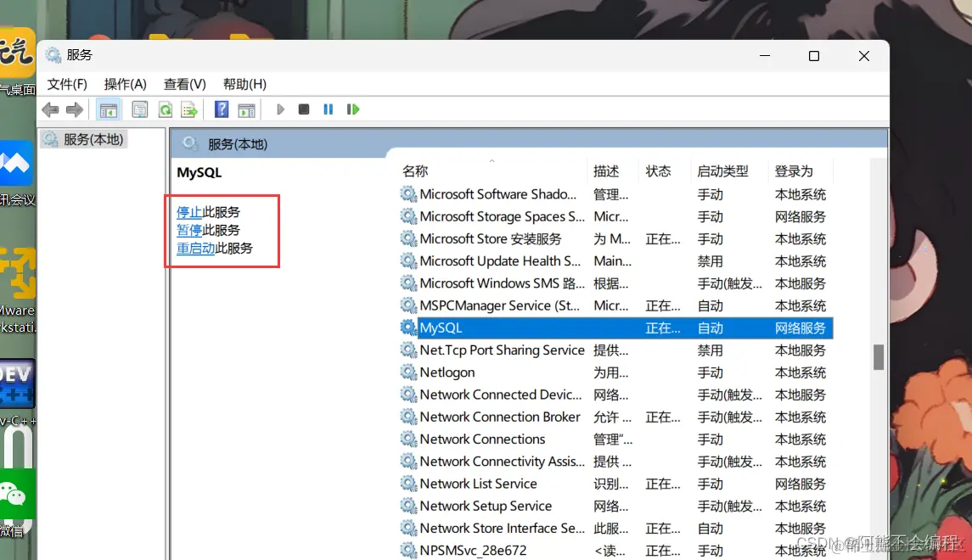Select the MySQL service row
Image resolution: width=972 pixels, height=560 pixels.
(615, 328)
